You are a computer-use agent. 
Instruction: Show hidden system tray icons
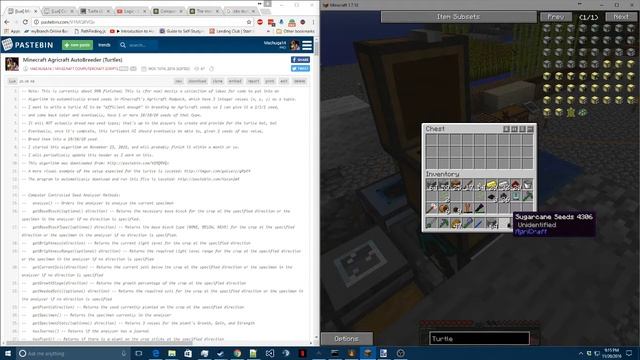(x=581, y=353)
